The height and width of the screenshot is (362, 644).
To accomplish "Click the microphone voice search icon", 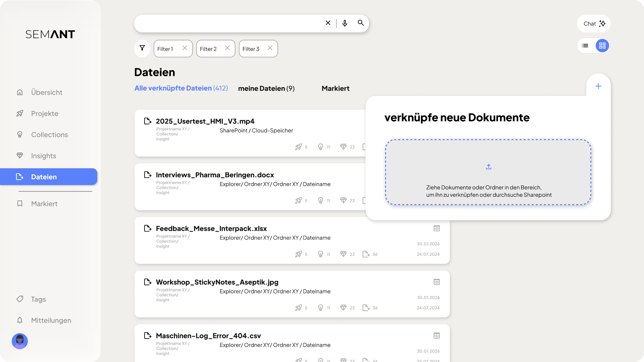I will pyautogui.click(x=345, y=23).
